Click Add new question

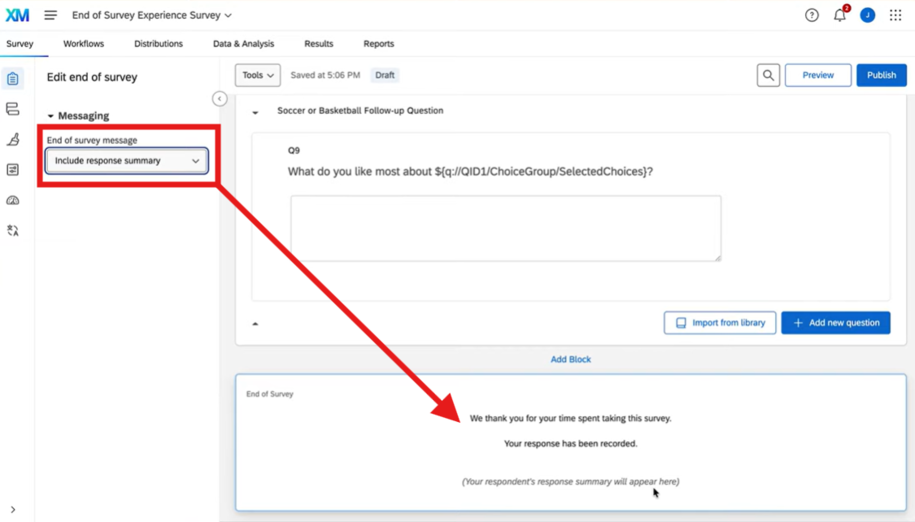click(x=836, y=323)
